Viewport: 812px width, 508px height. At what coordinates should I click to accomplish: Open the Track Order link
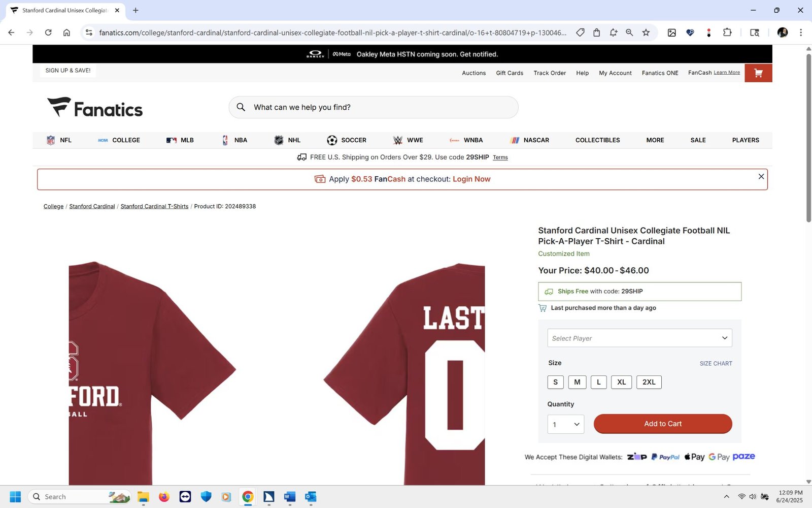550,73
